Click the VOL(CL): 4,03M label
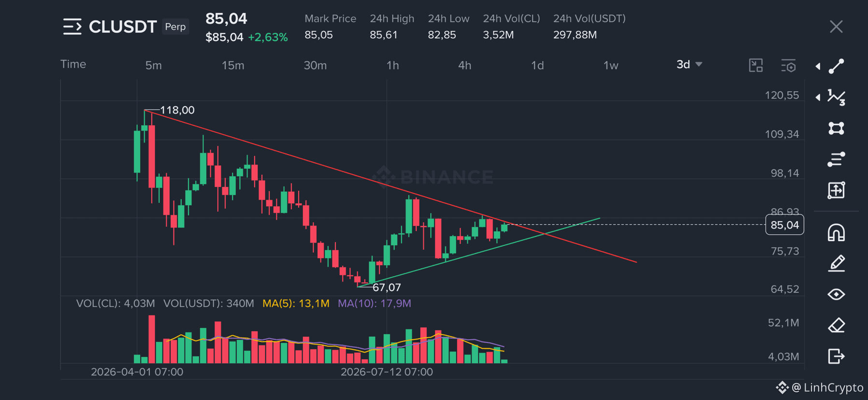The height and width of the screenshot is (400, 868). [x=116, y=303]
